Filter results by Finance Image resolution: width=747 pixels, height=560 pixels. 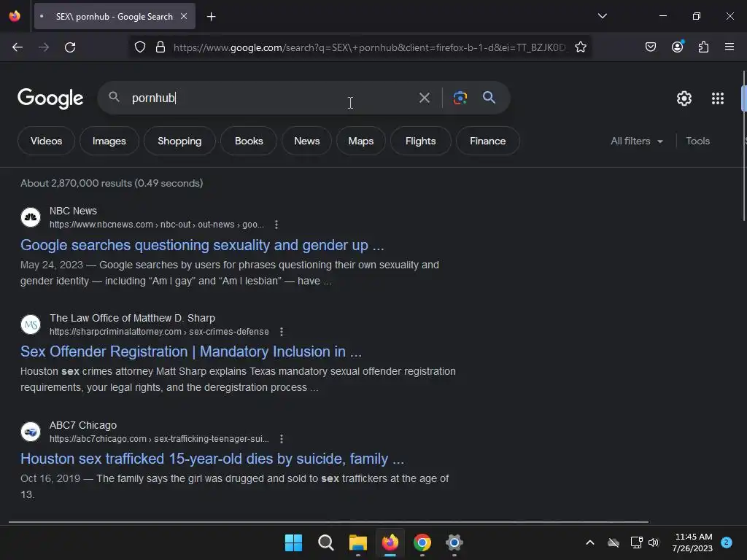[x=488, y=141]
